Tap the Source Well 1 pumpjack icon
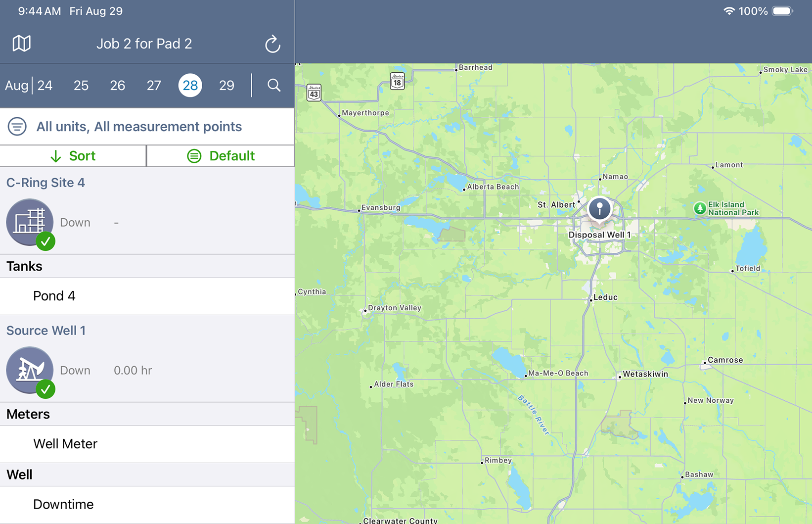Image resolution: width=812 pixels, height=524 pixels. (30, 370)
